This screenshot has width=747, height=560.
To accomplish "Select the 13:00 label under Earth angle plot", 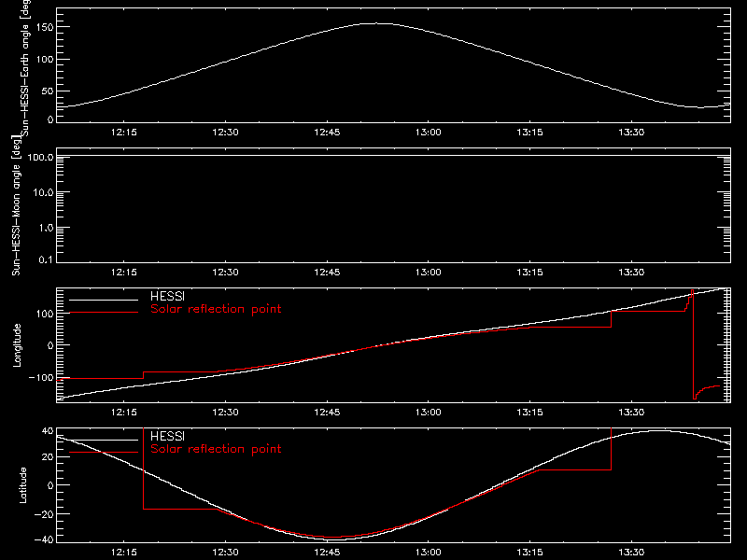I will [429, 133].
